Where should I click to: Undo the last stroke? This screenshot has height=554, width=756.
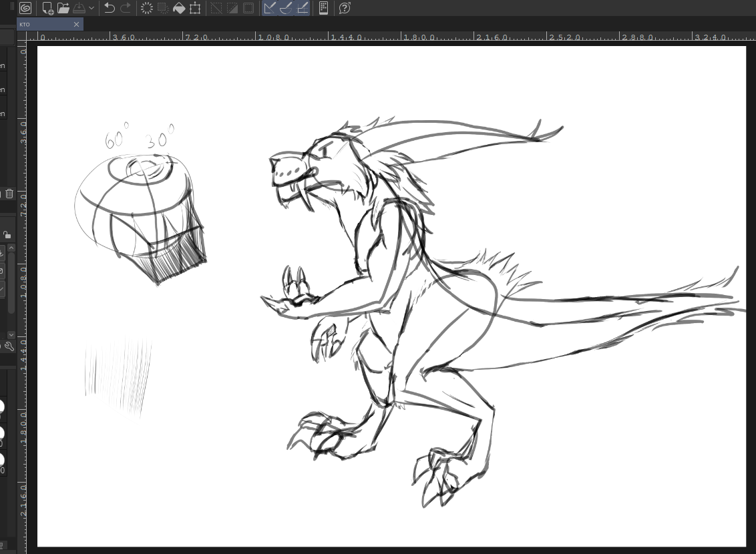coord(110,8)
